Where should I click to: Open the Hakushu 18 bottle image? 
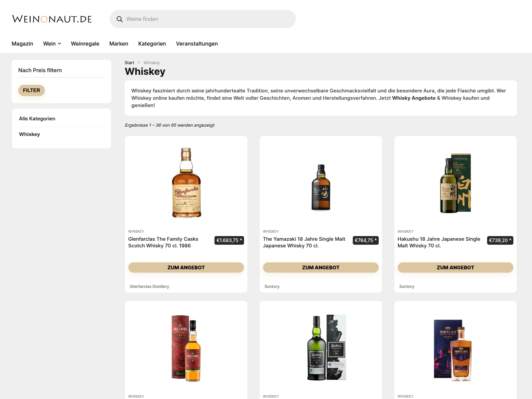456,183
